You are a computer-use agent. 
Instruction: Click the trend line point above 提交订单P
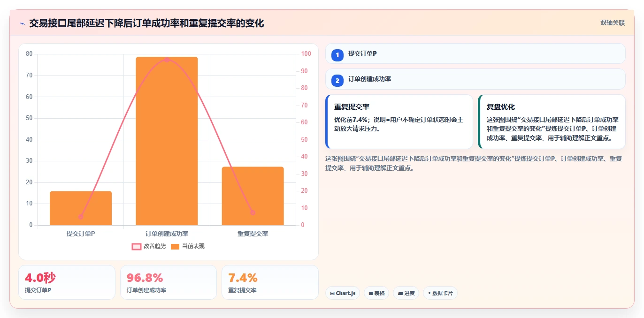(81, 217)
